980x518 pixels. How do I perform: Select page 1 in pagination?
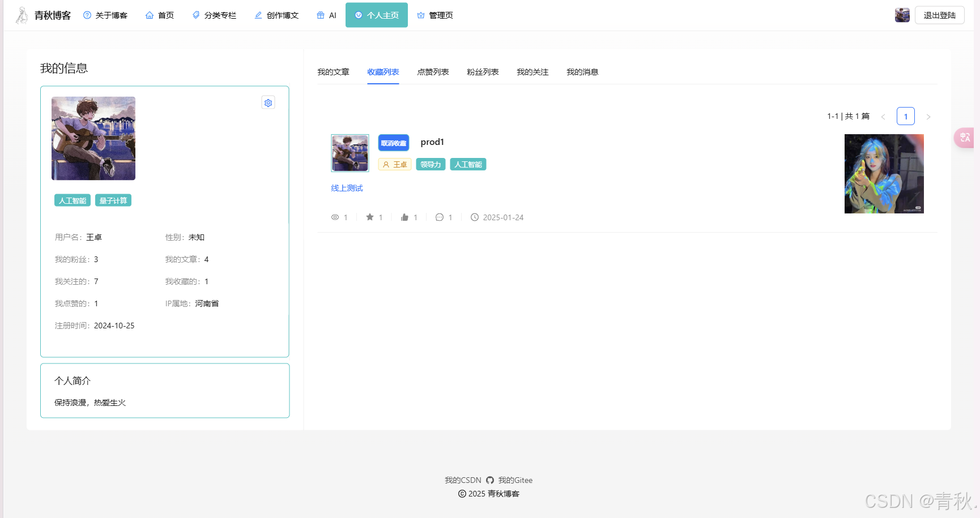click(x=905, y=116)
